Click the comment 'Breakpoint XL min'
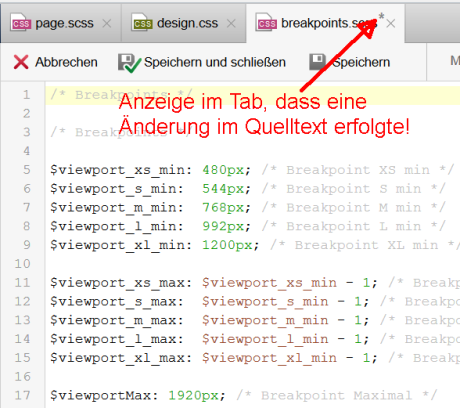 coord(366,245)
